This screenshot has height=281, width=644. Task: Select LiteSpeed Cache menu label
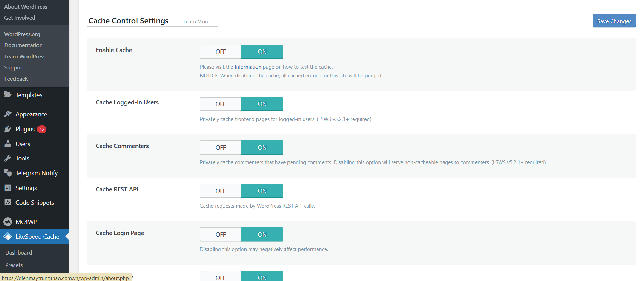[x=37, y=237]
